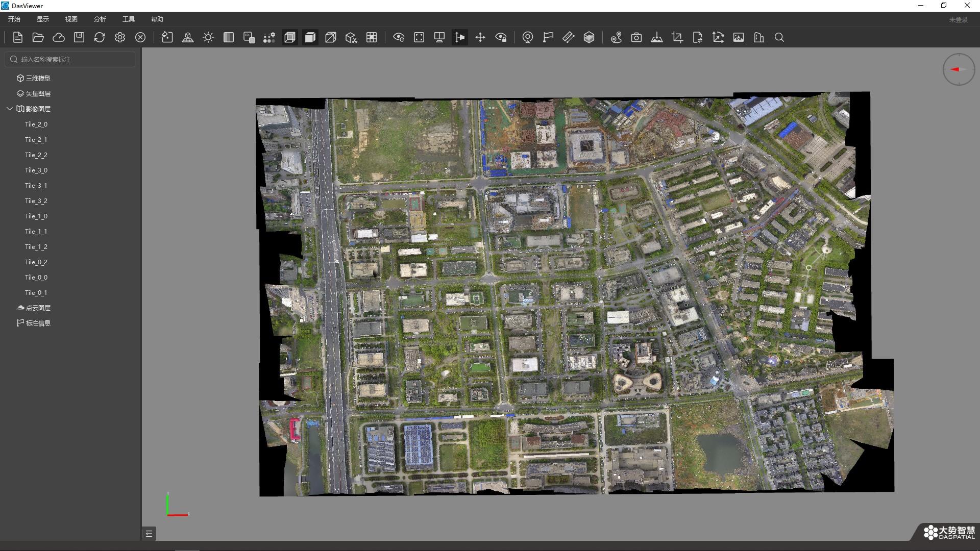Click the sun lighting icon
Viewport: 980px width, 551px height.
coord(208,37)
